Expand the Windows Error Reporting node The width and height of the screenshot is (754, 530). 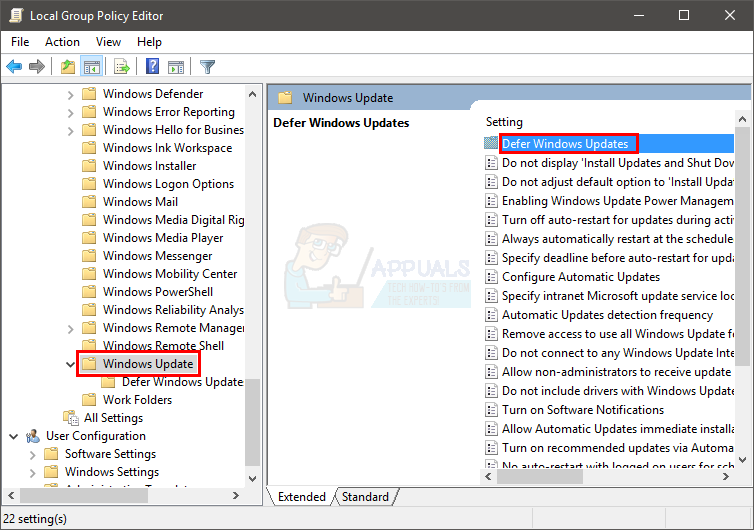pos(71,113)
